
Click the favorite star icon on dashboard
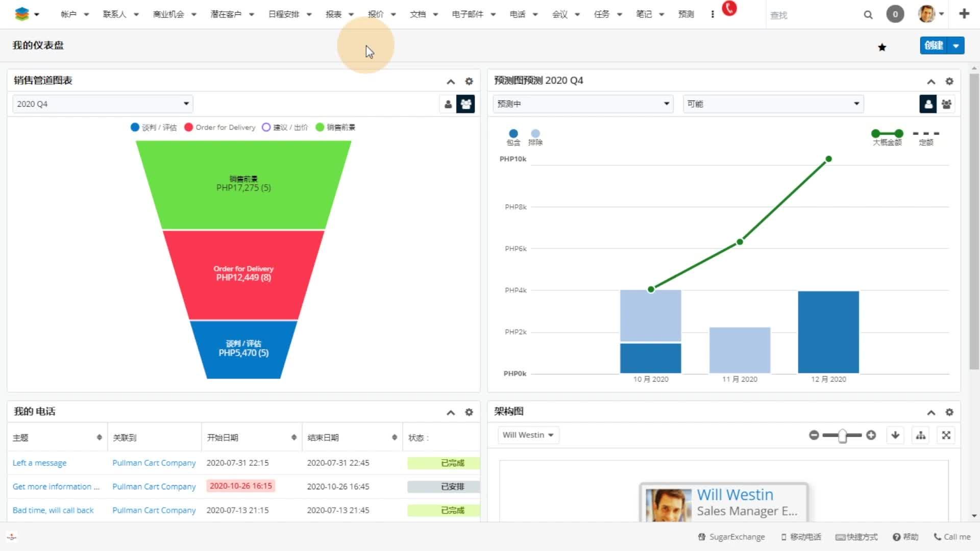pyautogui.click(x=882, y=47)
